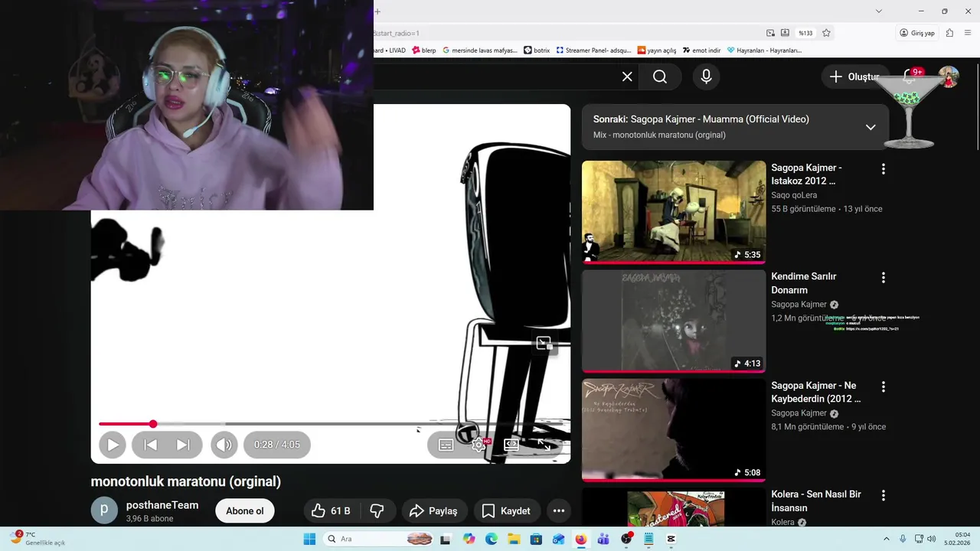Screen dimensions: 980x551
Task: Open a new browser tab with plus
Action: click(377, 11)
